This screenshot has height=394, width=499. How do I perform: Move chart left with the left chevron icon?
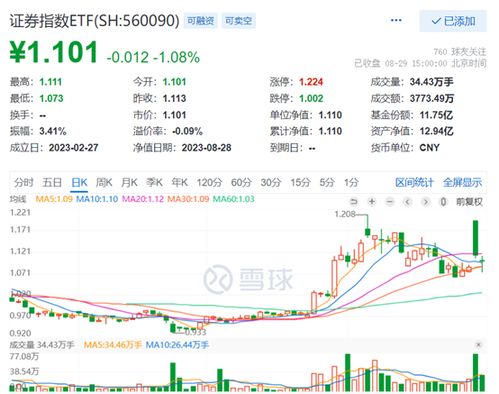pyautogui.click(x=408, y=202)
